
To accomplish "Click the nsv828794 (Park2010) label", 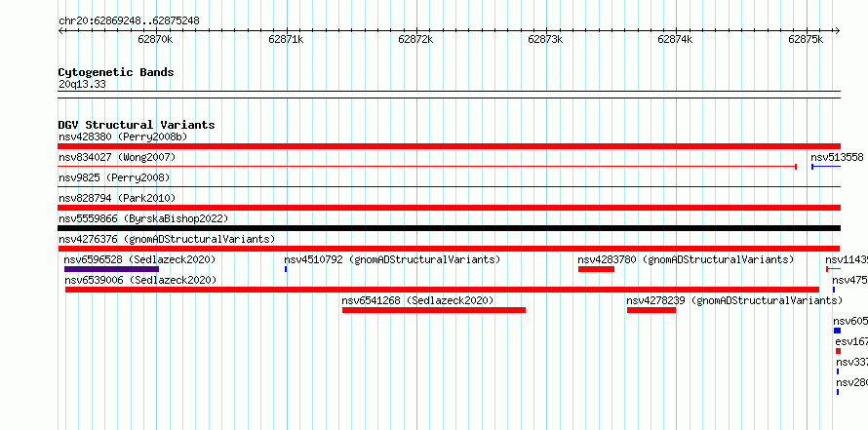I will click(117, 198).
